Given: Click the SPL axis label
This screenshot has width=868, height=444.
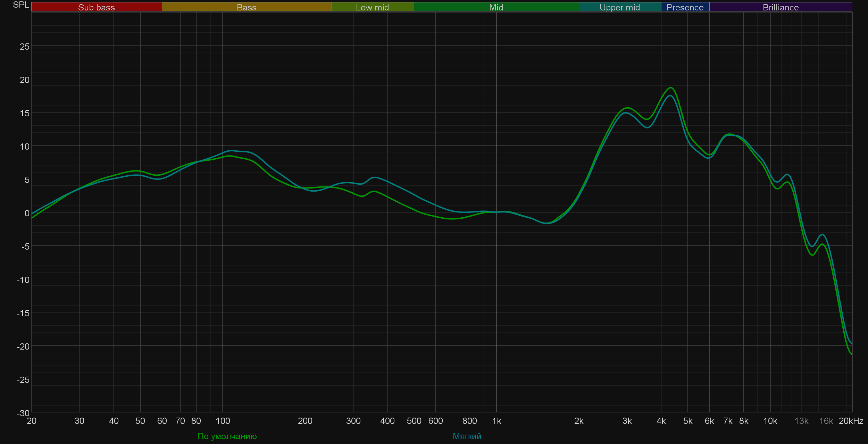Looking at the screenshot, I should click(21, 5).
